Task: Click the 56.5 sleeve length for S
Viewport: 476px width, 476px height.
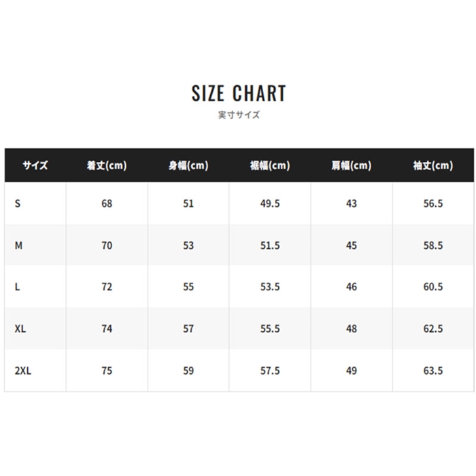Action: pyautogui.click(x=433, y=203)
